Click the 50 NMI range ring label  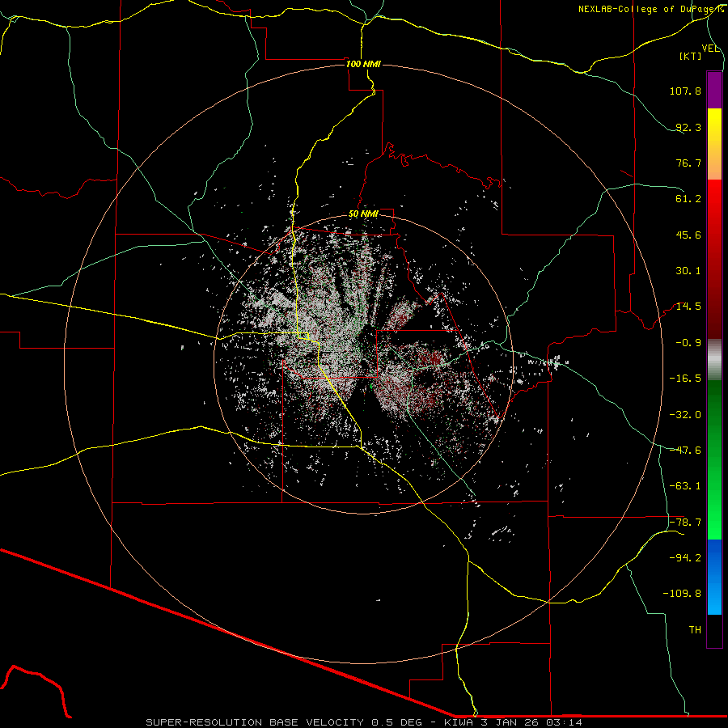coord(363,214)
